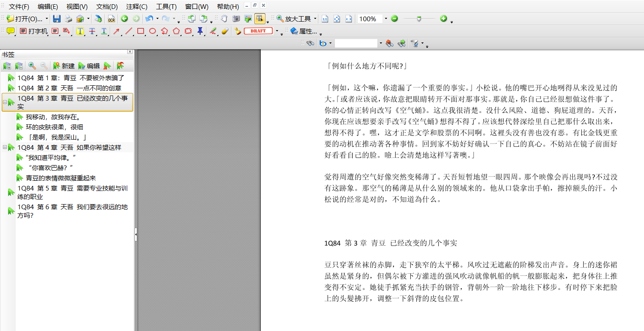This screenshot has width=644, height=331.
Task: Click the 100% zoom input field
Action: pos(370,19)
